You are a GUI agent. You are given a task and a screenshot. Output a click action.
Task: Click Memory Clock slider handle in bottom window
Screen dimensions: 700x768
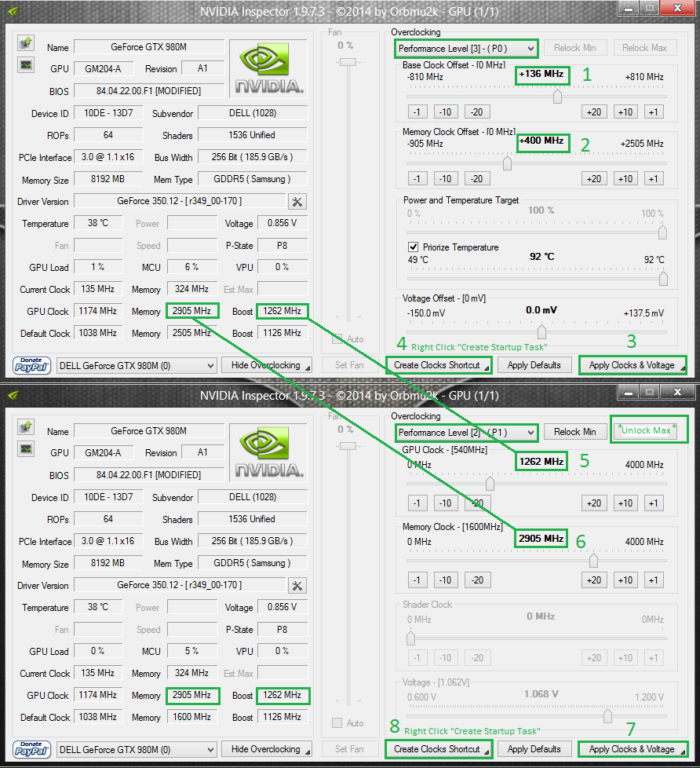click(x=593, y=560)
